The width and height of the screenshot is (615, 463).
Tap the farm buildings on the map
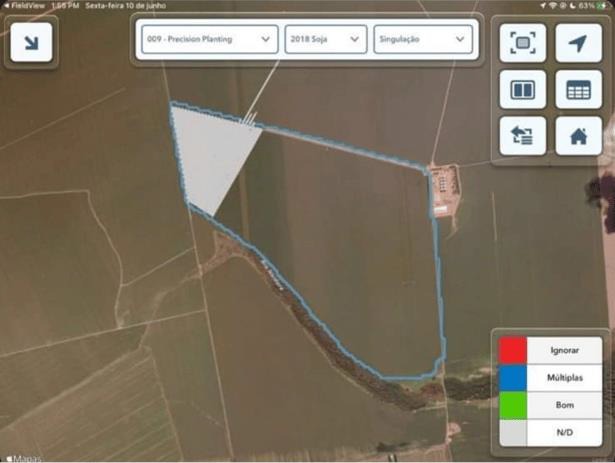click(441, 188)
